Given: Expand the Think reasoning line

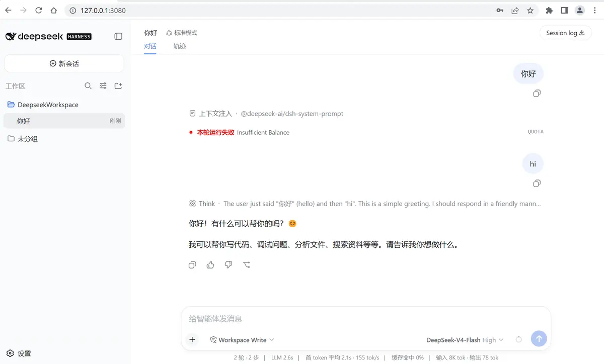Looking at the screenshot, I should (x=365, y=204).
